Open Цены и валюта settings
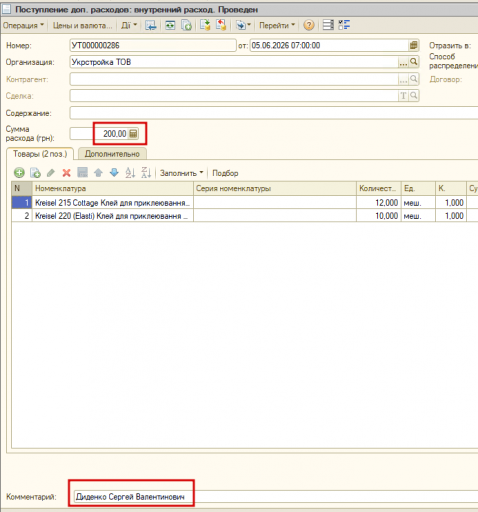 coord(82,25)
